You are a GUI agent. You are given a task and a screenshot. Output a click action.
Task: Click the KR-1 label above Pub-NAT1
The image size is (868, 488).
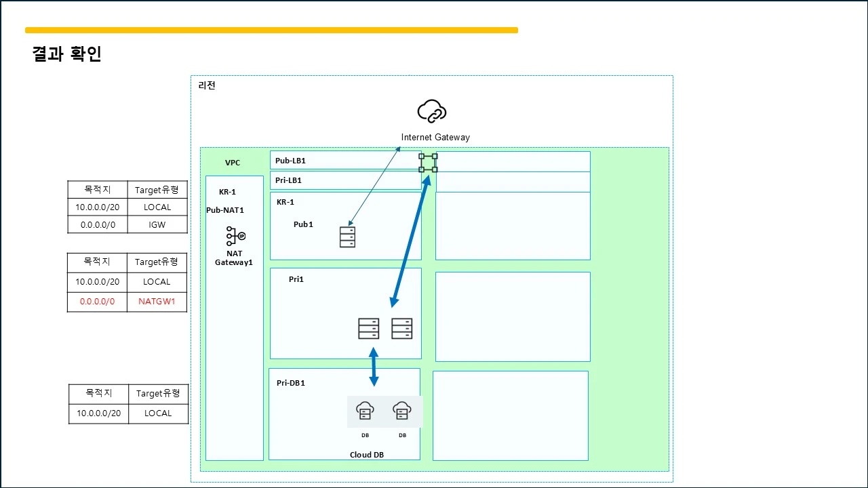pos(227,192)
